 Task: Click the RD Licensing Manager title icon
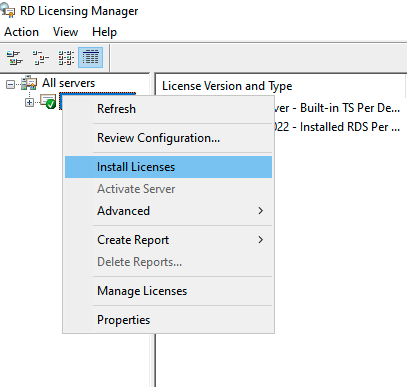(x=8, y=11)
